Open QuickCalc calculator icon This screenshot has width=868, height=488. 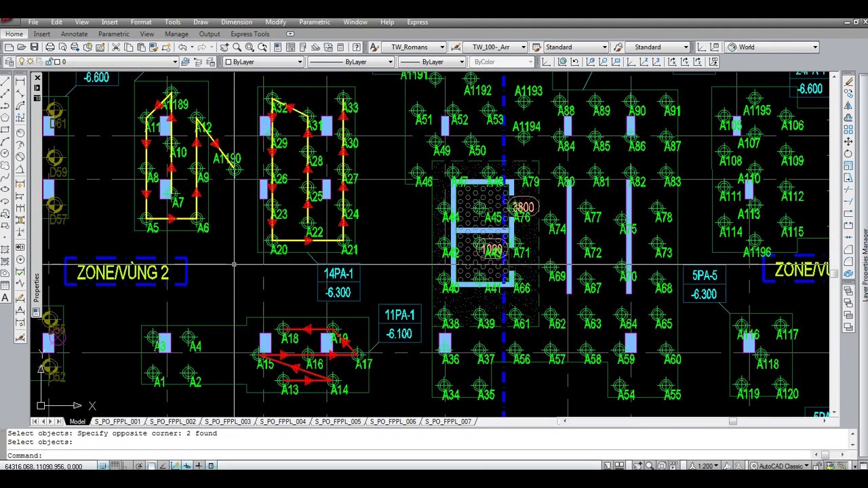click(340, 47)
